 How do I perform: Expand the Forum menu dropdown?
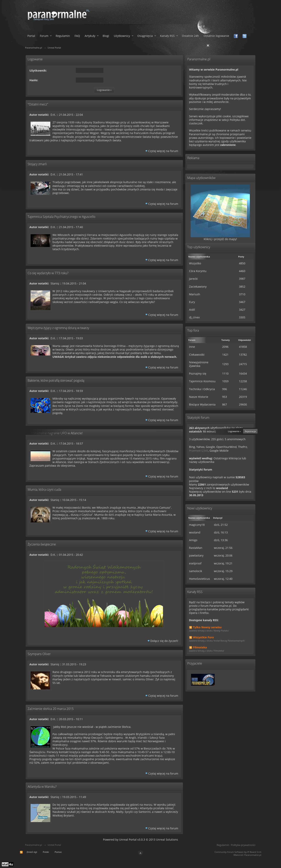click(46, 36)
